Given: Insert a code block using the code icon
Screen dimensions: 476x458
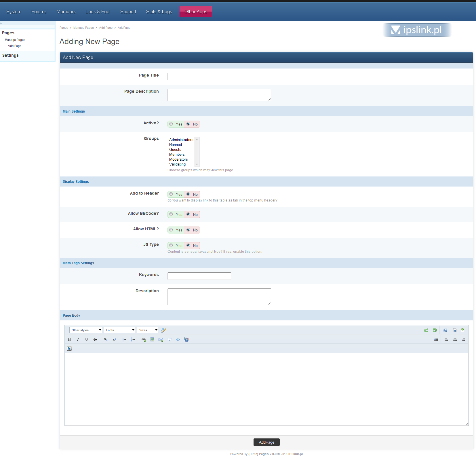Looking at the screenshot, I should (178, 339).
